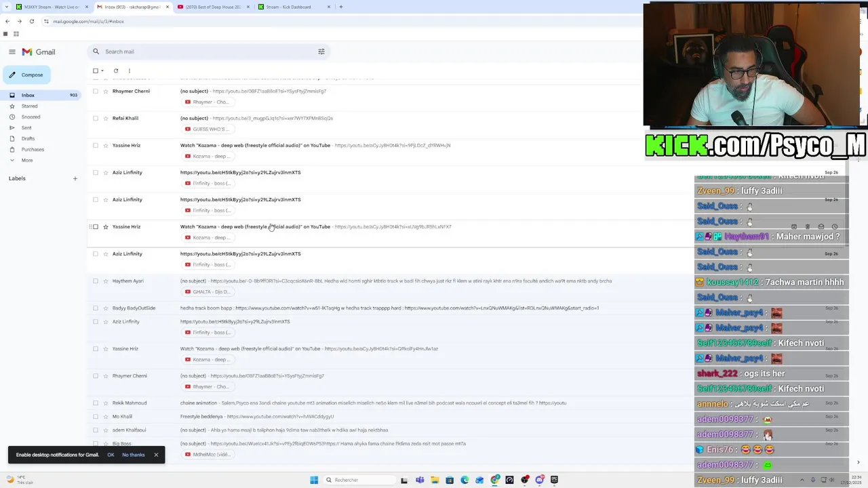Switch to the Stream - Kick Dashboard tab
The image size is (868, 488).
tap(294, 7)
